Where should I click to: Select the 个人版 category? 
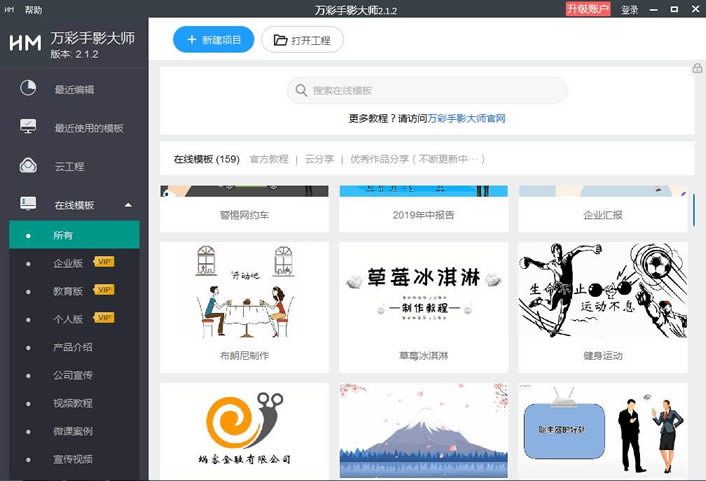tap(68, 319)
